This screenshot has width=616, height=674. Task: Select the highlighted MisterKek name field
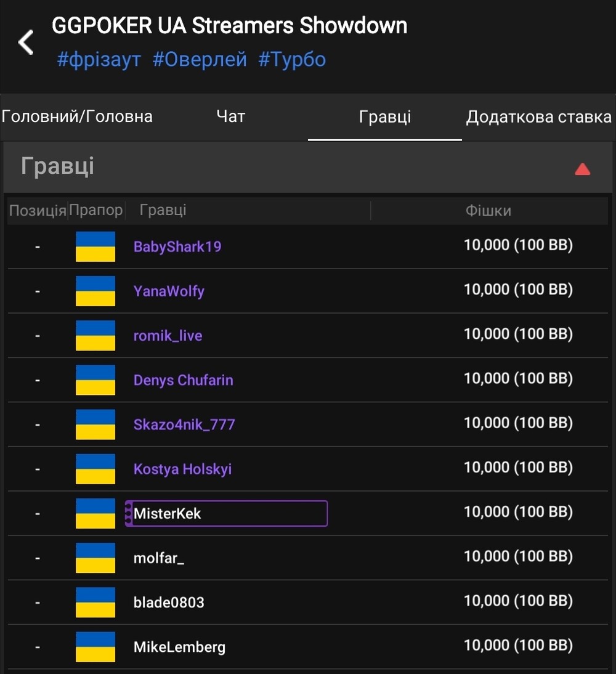[x=226, y=513]
